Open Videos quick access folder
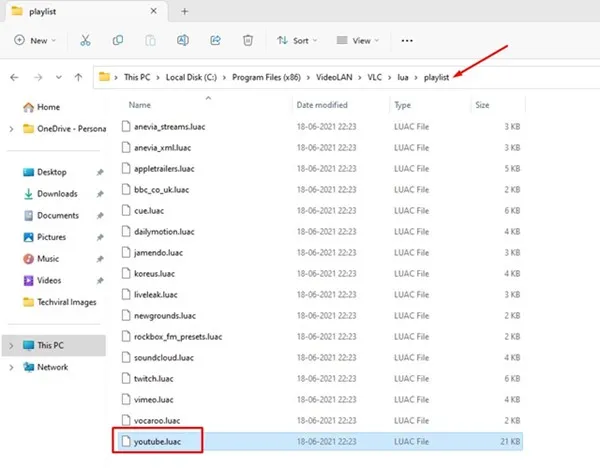600x468 pixels. pos(42,280)
